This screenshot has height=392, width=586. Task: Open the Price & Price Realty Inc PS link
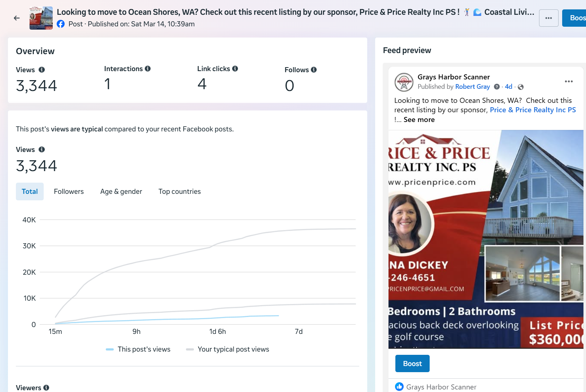533,110
